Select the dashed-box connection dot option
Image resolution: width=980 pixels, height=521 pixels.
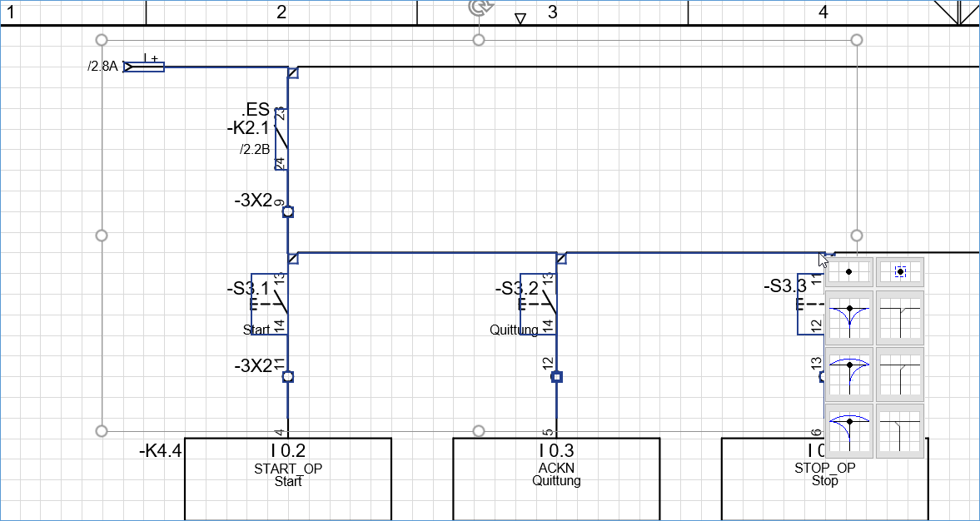(900, 272)
